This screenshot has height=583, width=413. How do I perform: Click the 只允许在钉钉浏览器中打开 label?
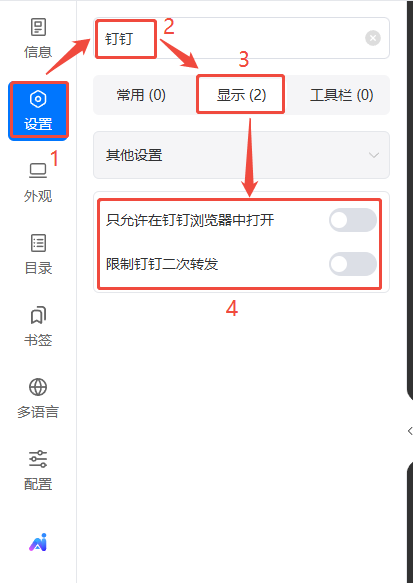point(190,220)
